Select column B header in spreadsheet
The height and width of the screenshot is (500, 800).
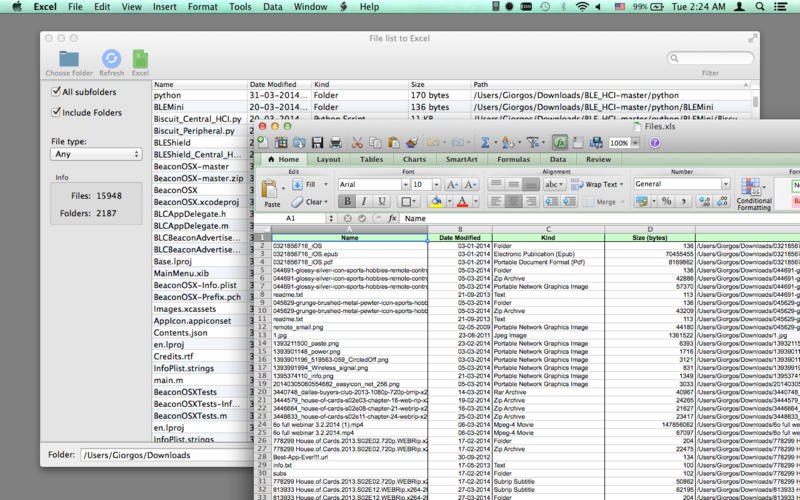tap(460, 230)
